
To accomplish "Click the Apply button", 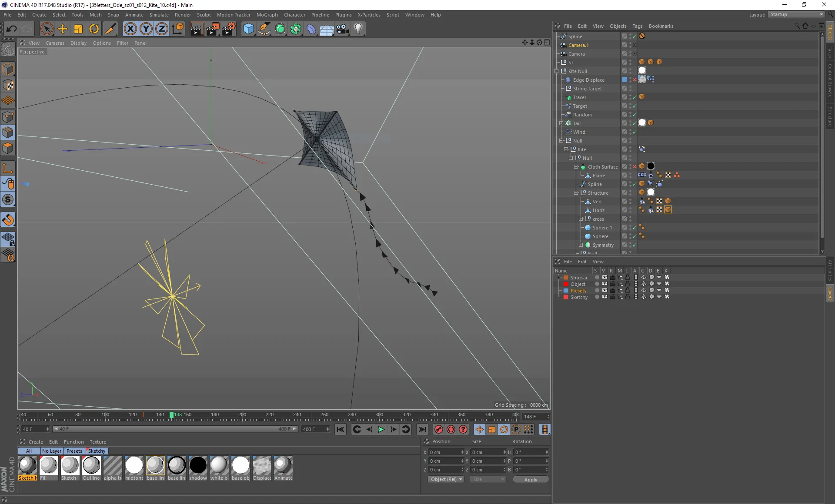I will click(530, 480).
